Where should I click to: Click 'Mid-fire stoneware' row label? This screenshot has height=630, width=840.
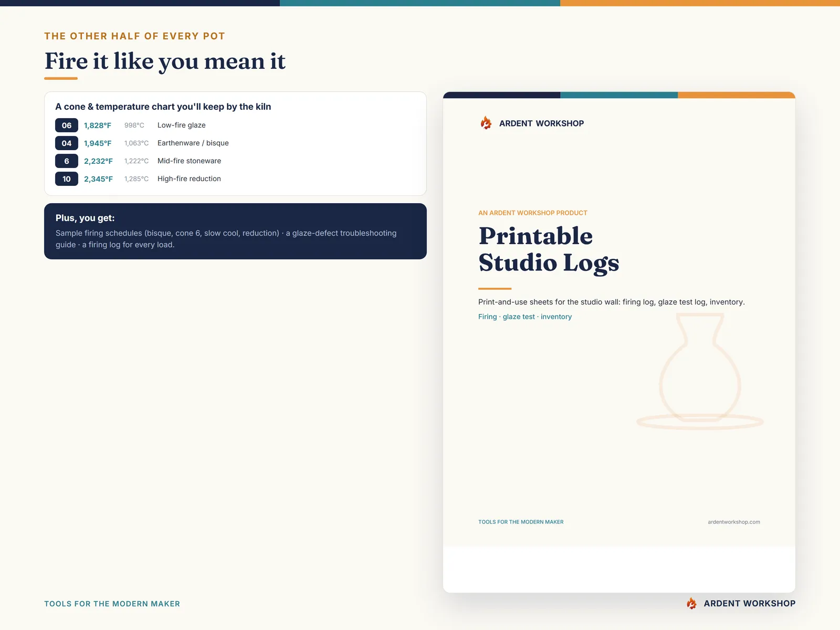click(x=189, y=161)
